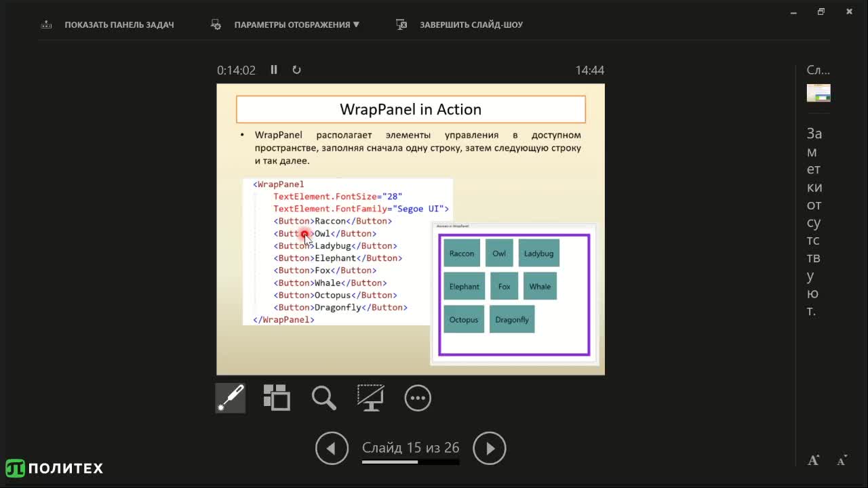Restore down the presenter view window

[x=821, y=12]
